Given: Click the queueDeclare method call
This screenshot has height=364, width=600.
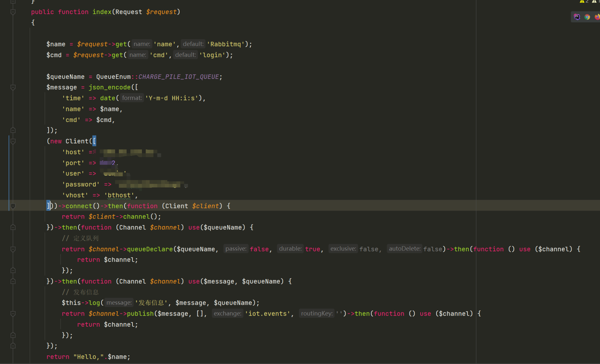Looking at the screenshot, I should (x=150, y=249).
